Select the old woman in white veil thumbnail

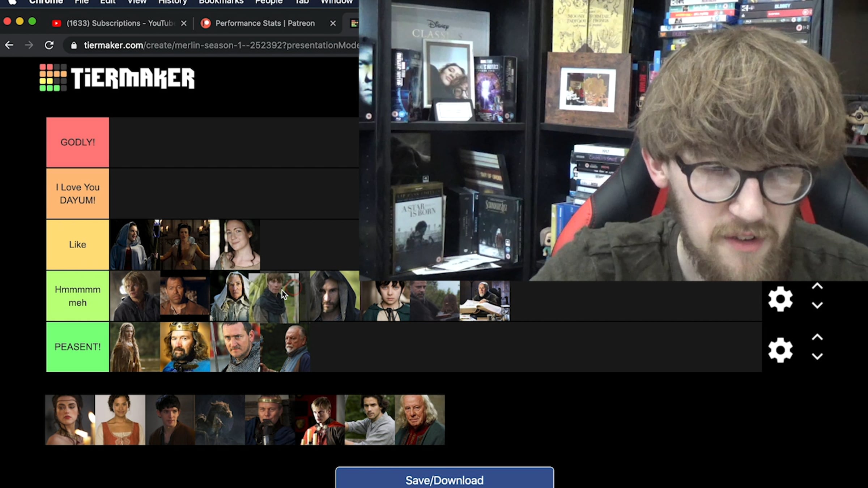tap(230, 296)
